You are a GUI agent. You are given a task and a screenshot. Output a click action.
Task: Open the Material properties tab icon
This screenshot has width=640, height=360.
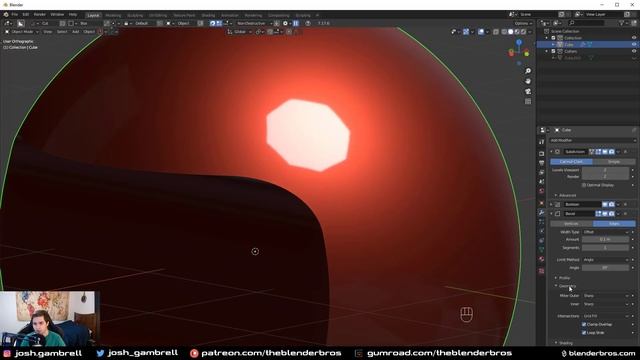[x=542, y=259]
